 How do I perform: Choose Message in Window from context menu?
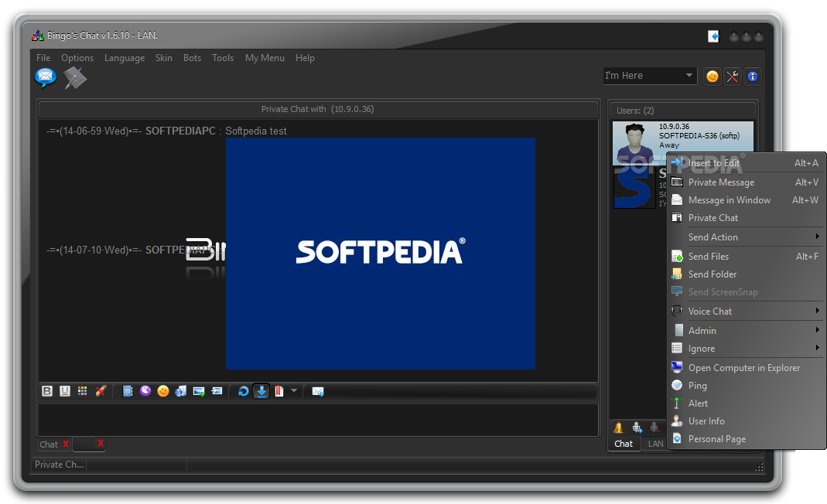[746, 200]
